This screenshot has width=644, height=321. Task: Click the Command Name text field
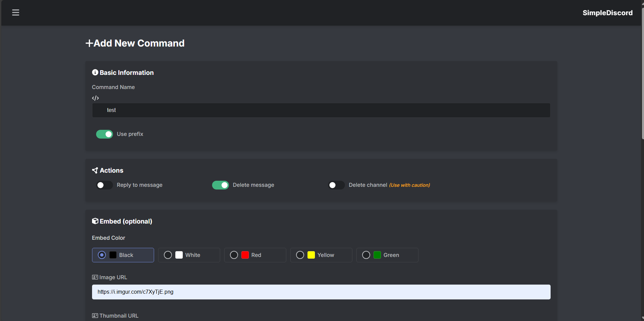[x=321, y=110]
